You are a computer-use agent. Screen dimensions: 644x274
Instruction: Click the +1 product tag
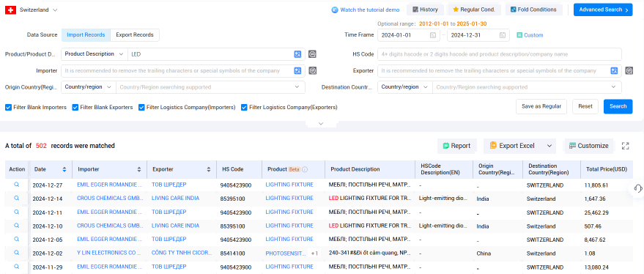(314, 253)
